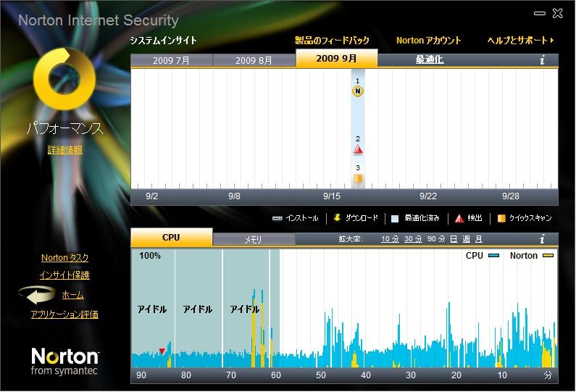Click the クイックスキャン legend icon
Image resolution: width=576 pixels, height=392 pixels.
coord(501,218)
